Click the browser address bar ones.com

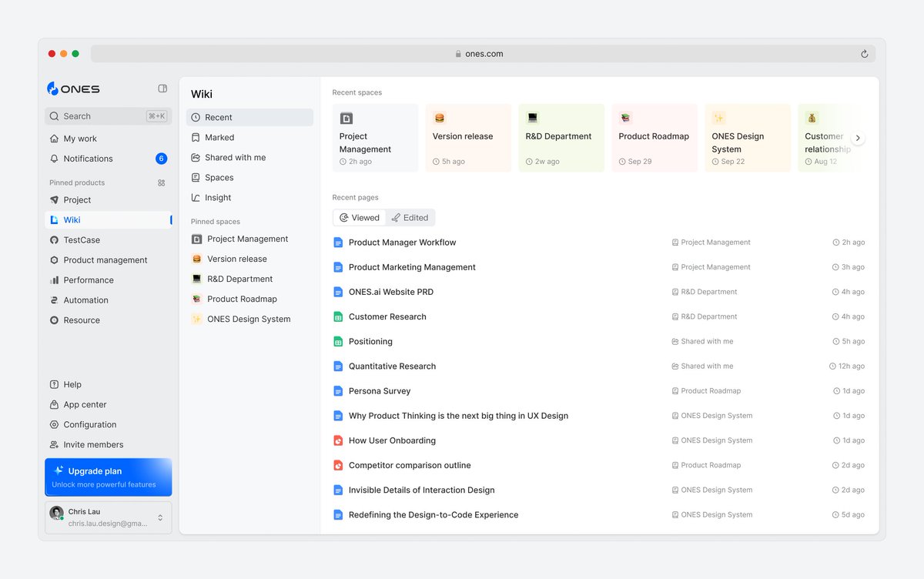(483, 54)
